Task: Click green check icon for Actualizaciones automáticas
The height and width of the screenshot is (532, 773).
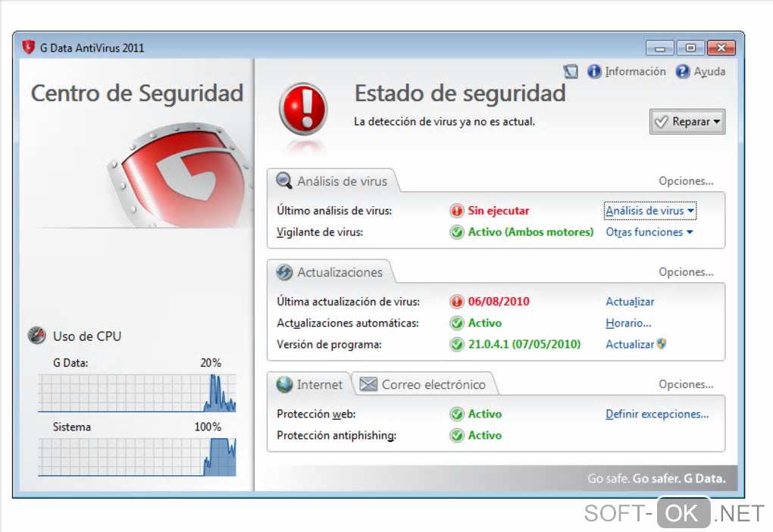Action: pos(457,323)
